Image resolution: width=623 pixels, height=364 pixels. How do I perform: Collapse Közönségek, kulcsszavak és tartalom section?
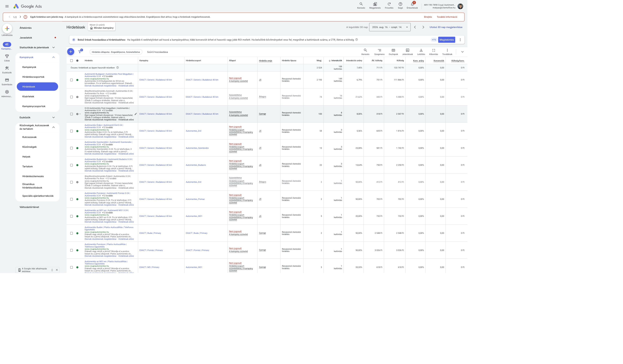click(53, 127)
